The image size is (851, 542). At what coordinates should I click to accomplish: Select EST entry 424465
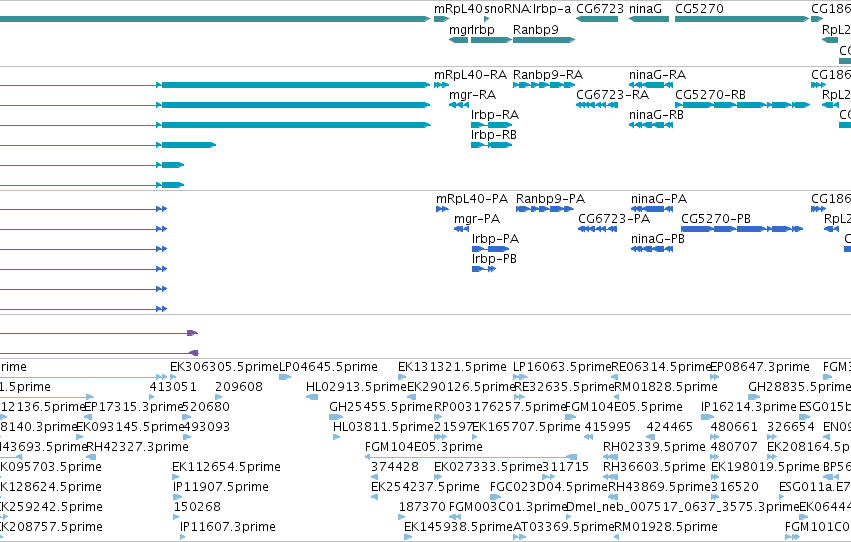[x=669, y=427]
